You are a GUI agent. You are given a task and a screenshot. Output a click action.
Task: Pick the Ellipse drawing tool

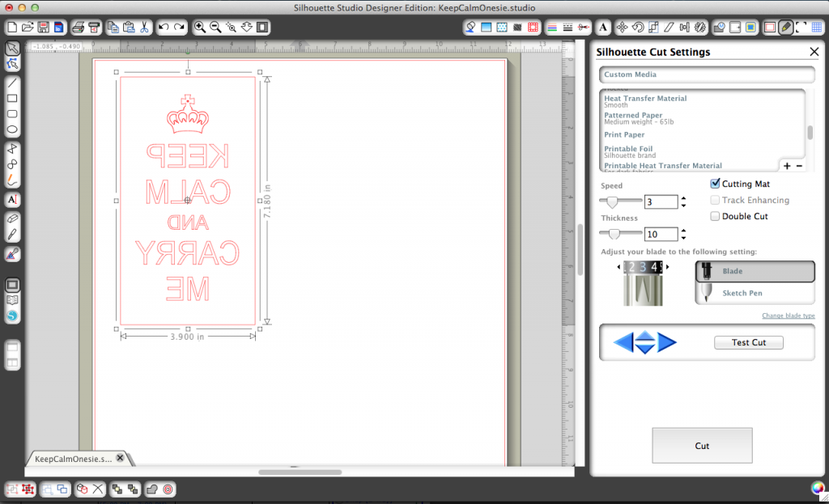click(x=13, y=129)
